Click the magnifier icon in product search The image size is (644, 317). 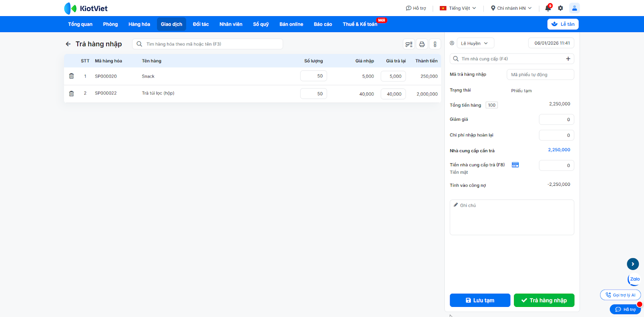point(139,44)
